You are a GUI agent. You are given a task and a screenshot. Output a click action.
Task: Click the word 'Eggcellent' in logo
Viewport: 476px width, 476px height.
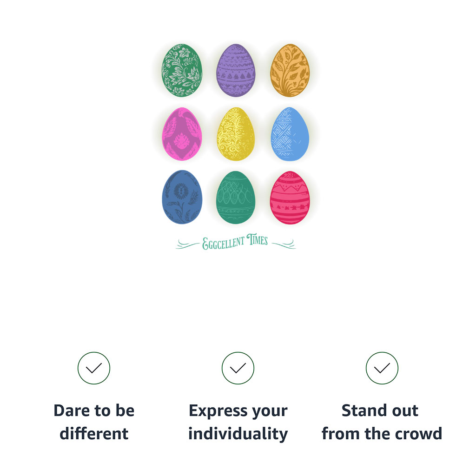(223, 243)
